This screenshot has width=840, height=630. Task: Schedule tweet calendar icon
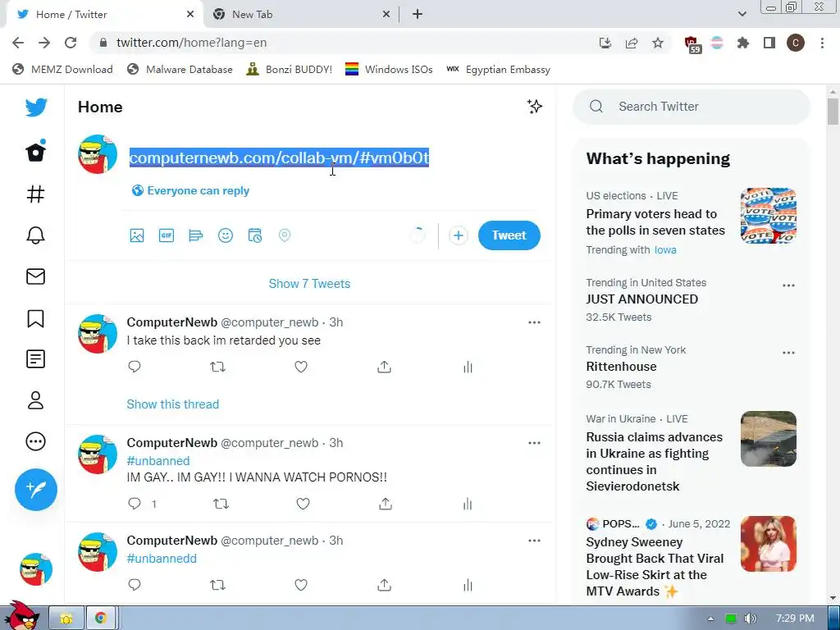click(255, 235)
